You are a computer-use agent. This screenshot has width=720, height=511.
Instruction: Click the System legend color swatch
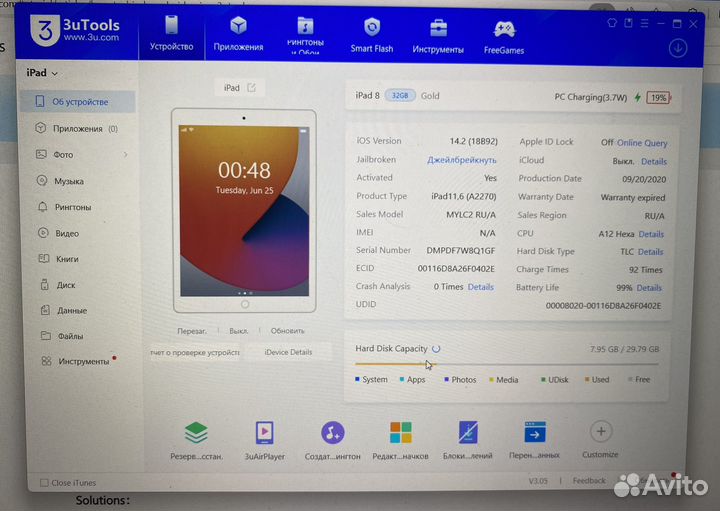357,379
